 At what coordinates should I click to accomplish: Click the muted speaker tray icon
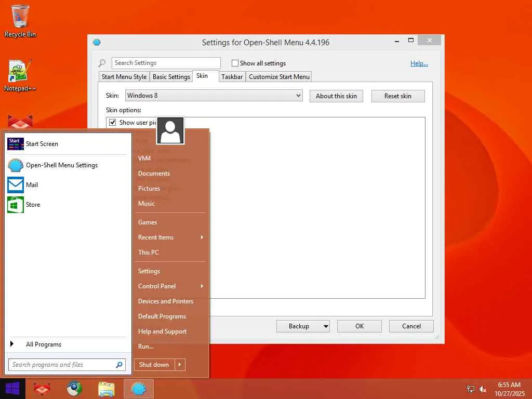point(483,389)
